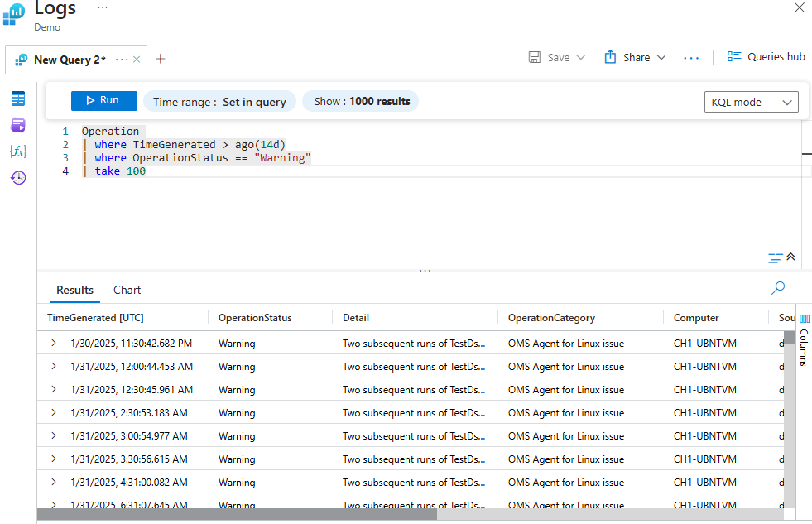Sort by Computer column header
812x524 pixels.
pos(696,317)
